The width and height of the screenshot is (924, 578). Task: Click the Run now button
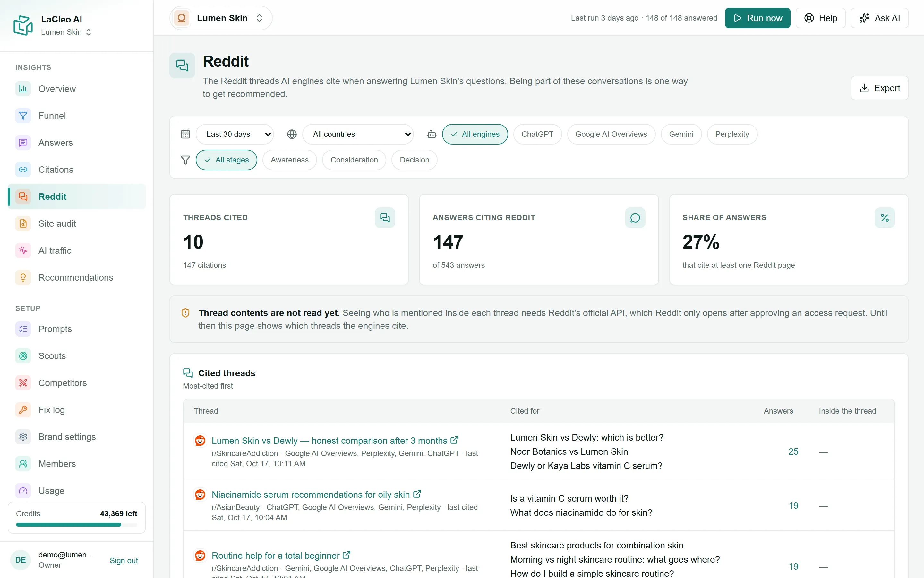(x=757, y=18)
